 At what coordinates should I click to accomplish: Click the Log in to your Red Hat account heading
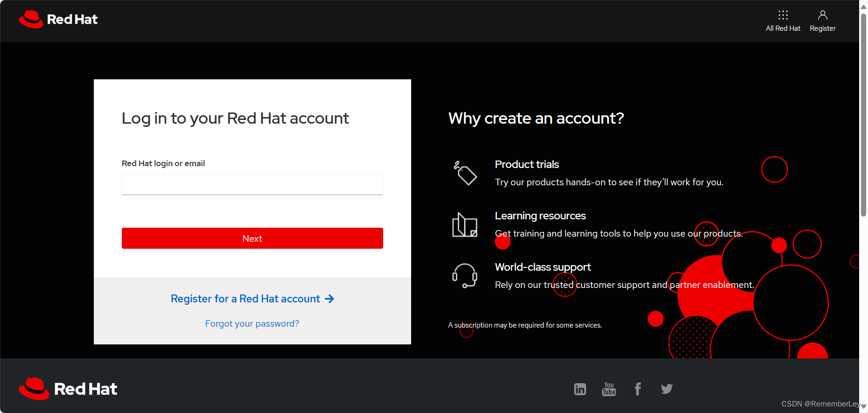tap(235, 119)
